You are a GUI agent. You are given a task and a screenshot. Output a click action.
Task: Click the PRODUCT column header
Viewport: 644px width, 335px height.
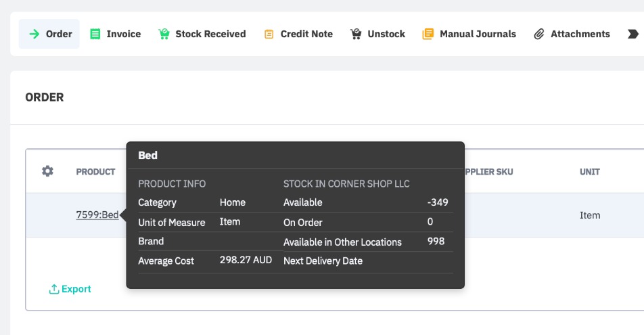[95, 172]
